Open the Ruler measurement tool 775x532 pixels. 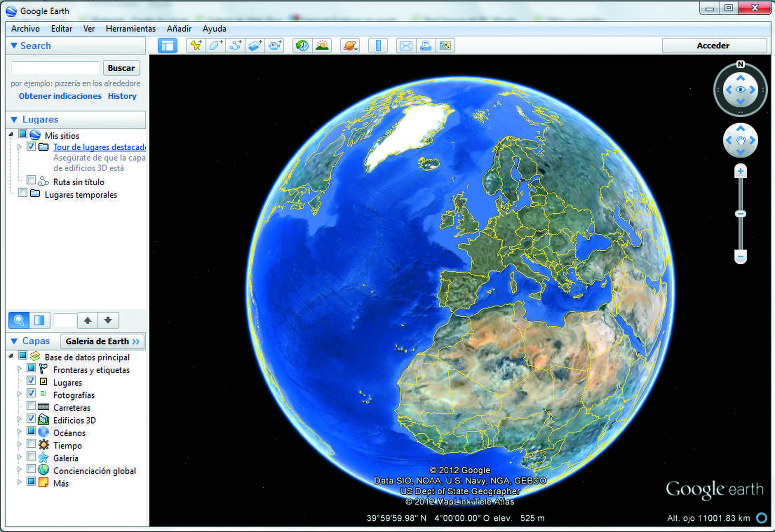[378, 46]
